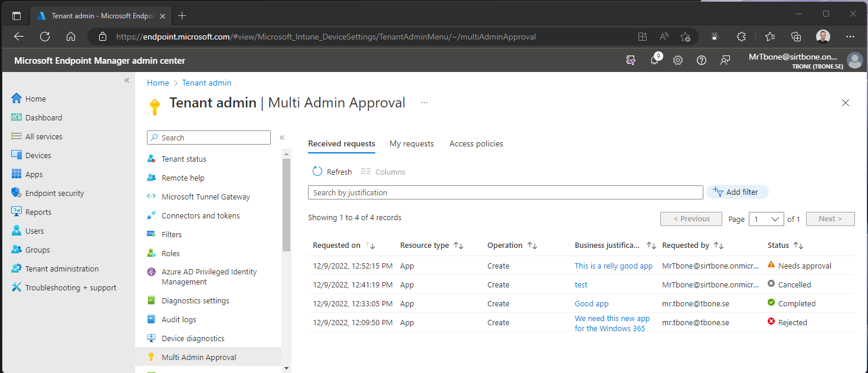This screenshot has width=868, height=373.
Task: Open the portal settings gear
Action: click(x=677, y=60)
